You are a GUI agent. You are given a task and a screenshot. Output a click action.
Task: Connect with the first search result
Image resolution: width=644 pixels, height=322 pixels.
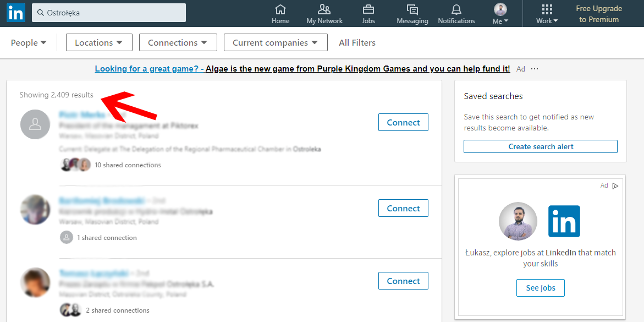click(403, 123)
